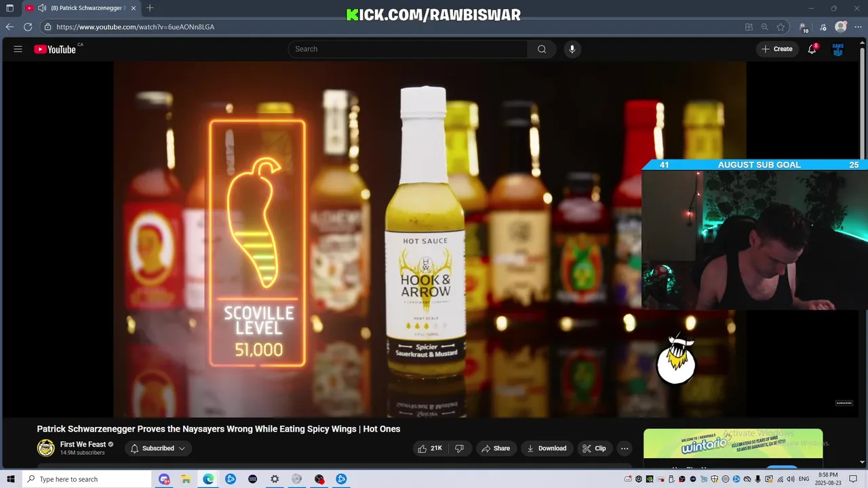Click the YouTube search magnifier button
This screenshot has height=488, width=868.
tap(542, 49)
